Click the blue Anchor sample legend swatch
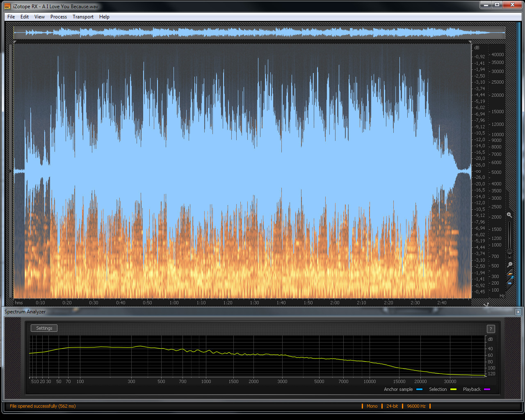This screenshot has width=525, height=420. tap(419, 389)
